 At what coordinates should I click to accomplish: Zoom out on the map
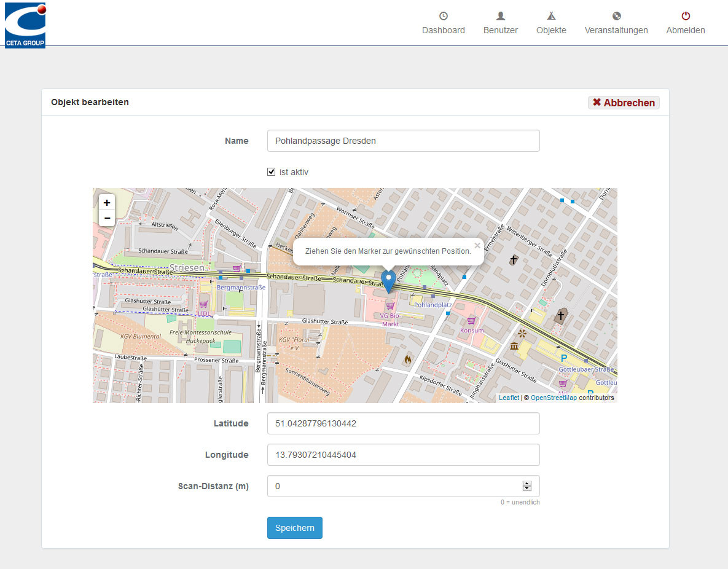tap(107, 218)
